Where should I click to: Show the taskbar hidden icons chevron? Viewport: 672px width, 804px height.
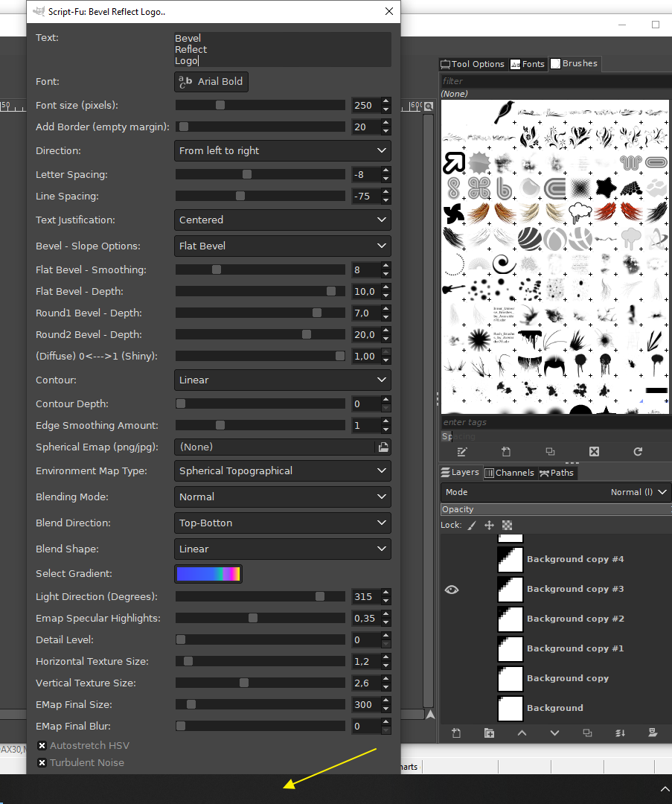tap(665, 789)
